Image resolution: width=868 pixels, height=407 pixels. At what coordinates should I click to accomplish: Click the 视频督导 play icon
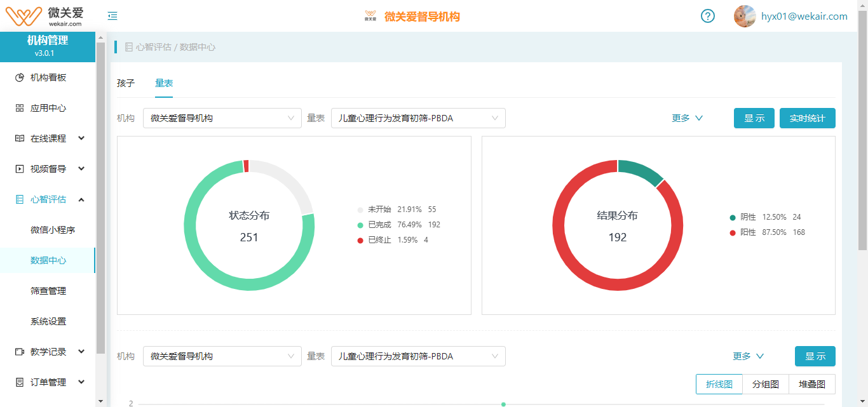20,169
